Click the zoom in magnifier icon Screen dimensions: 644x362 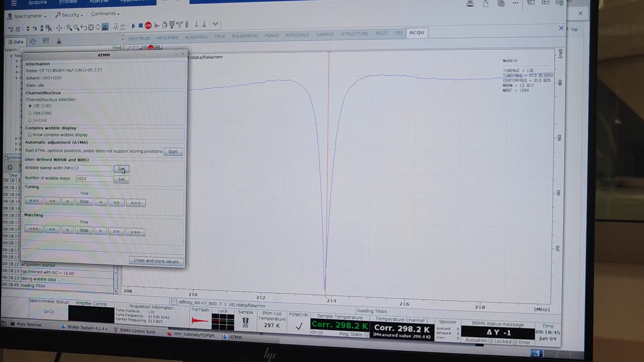[69, 28]
